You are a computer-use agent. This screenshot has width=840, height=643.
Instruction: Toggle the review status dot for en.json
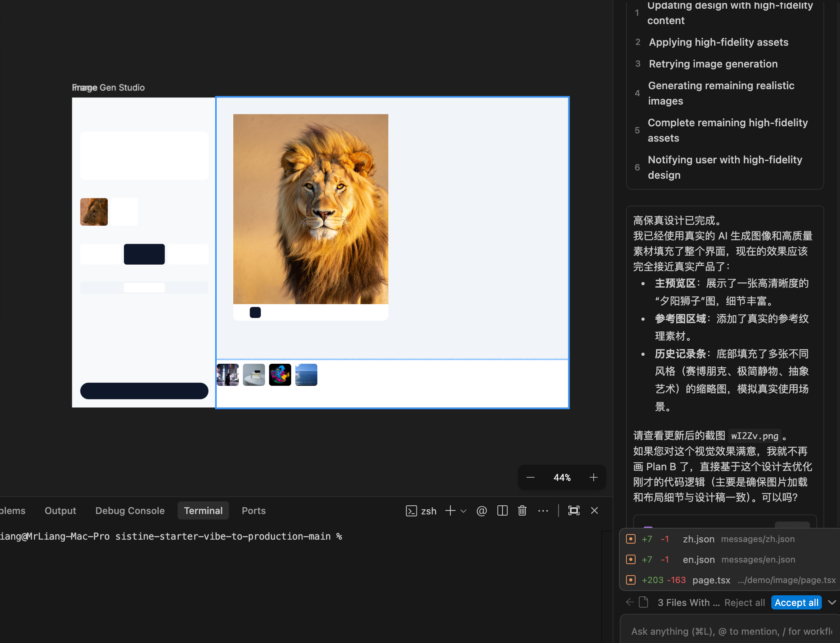631,559
